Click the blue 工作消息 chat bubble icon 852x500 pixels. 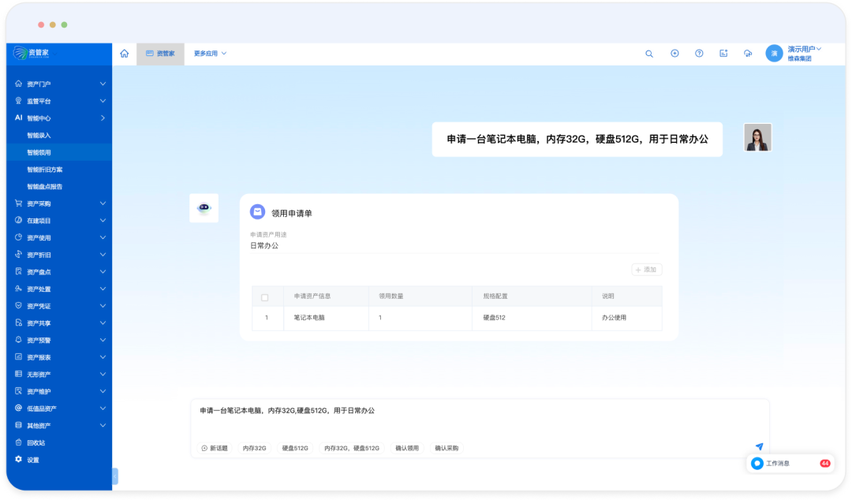tap(757, 463)
